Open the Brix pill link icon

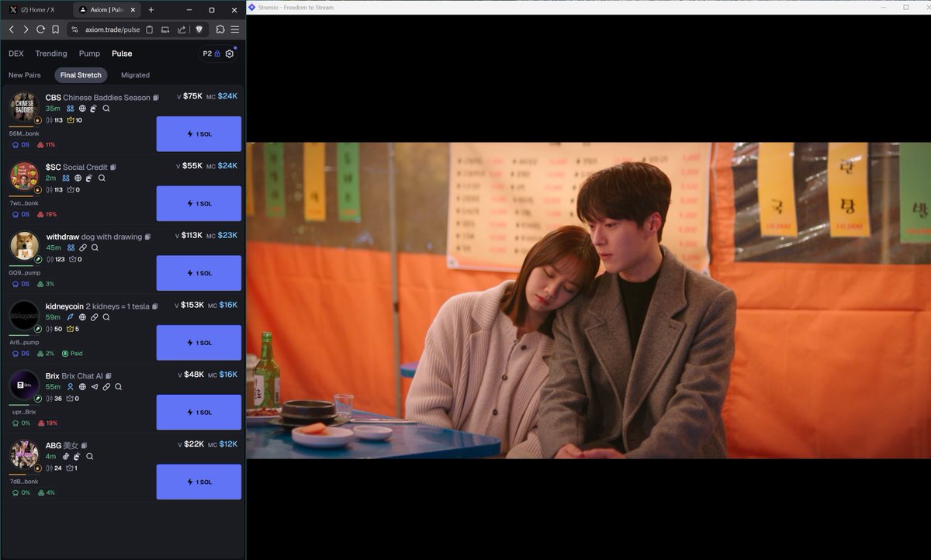[x=106, y=386]
